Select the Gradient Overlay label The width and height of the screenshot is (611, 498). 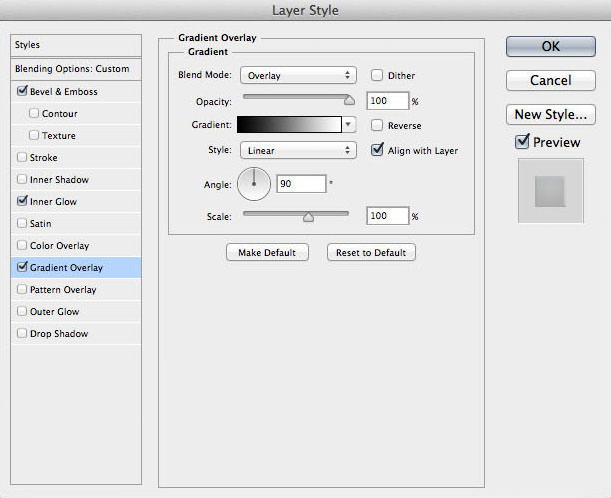tap(66, 268)
